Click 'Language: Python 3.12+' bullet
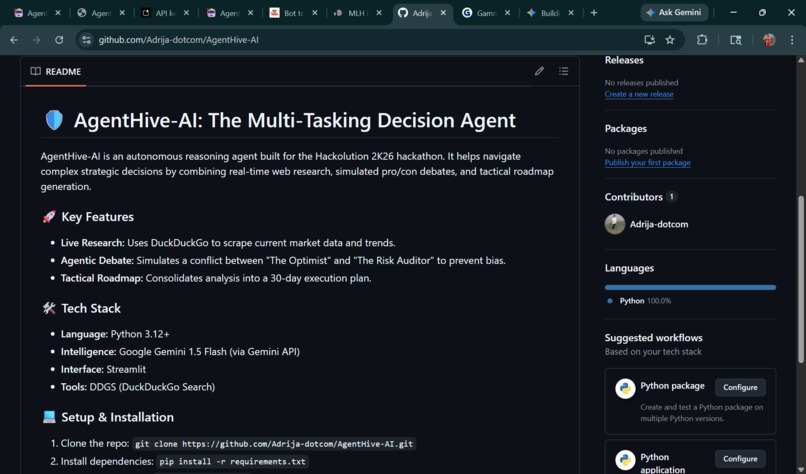This screenshot has height=474, width=806. point(115,334)
